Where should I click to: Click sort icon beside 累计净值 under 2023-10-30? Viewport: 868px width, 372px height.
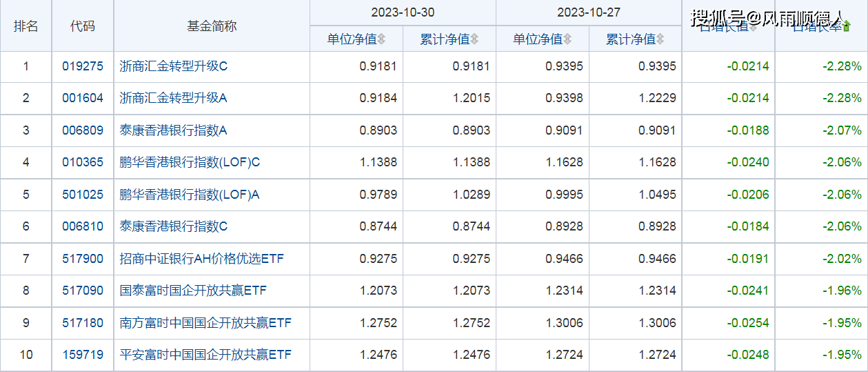pos(474,39)
